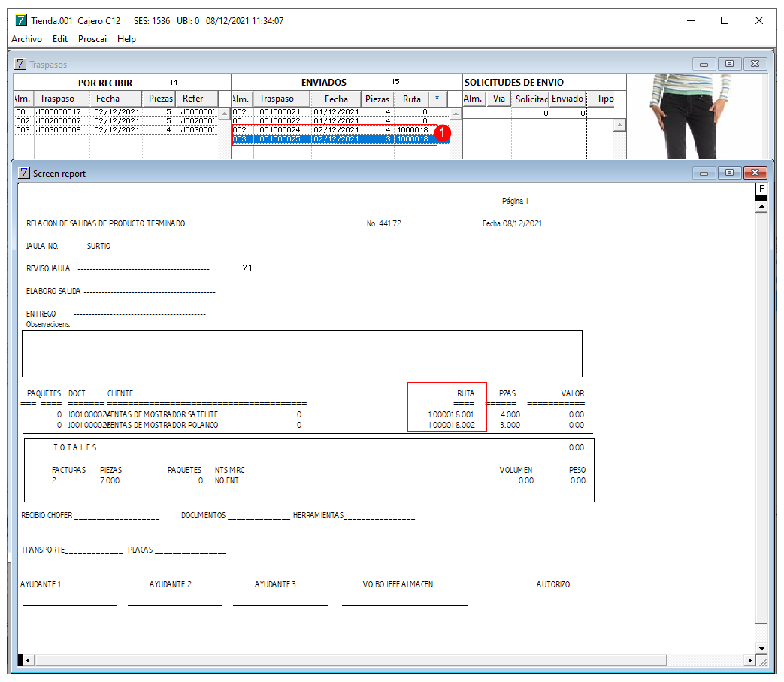The width and height of the screenshot is (784, 682).
Task: Click the P button atop report scrollbar
Action: [761, 189]
